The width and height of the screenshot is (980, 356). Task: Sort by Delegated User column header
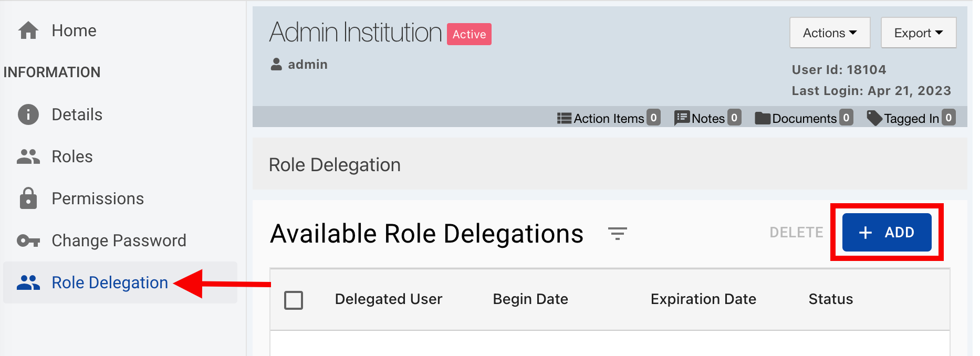click(x=389, y=299)
